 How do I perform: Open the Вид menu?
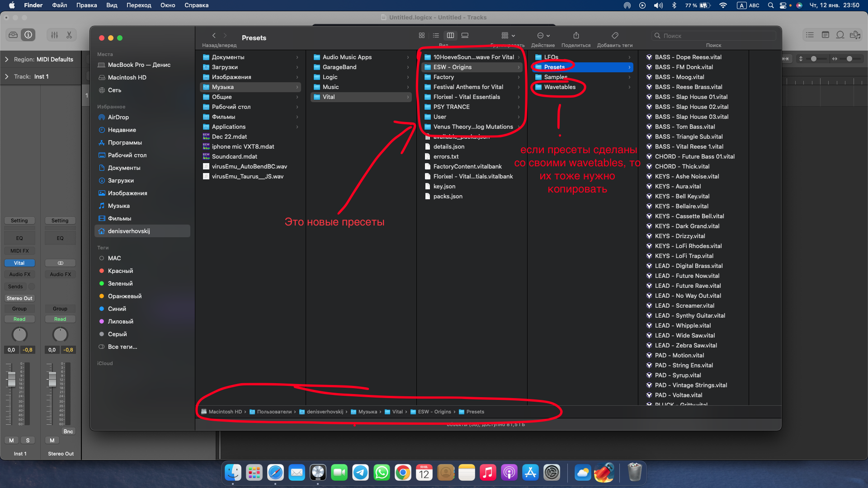(x=112, y=5)
